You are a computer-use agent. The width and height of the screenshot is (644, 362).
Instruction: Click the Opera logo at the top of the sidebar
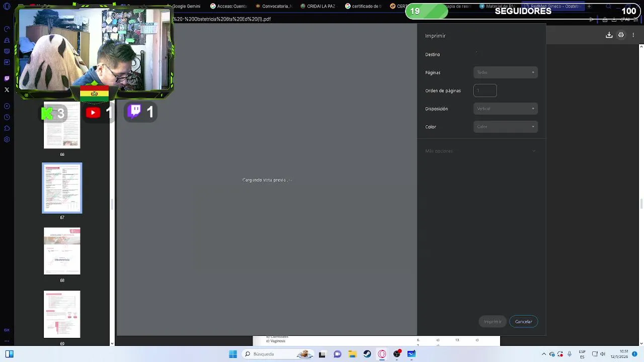pyautogui.click(x=7, y=7)
